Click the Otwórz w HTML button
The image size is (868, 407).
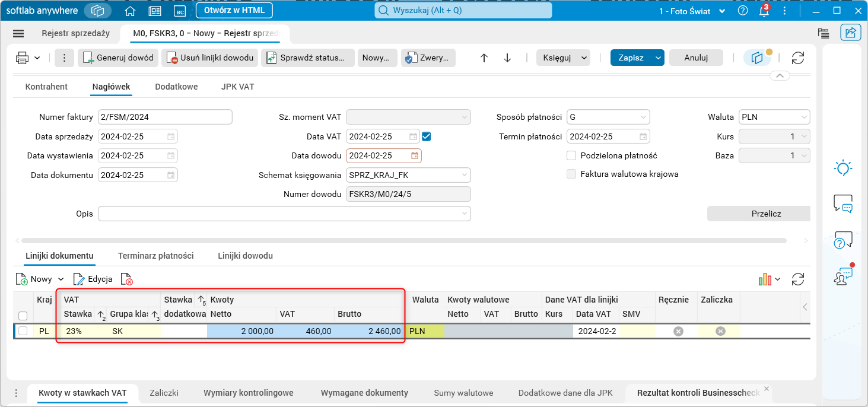pos(234,11)
